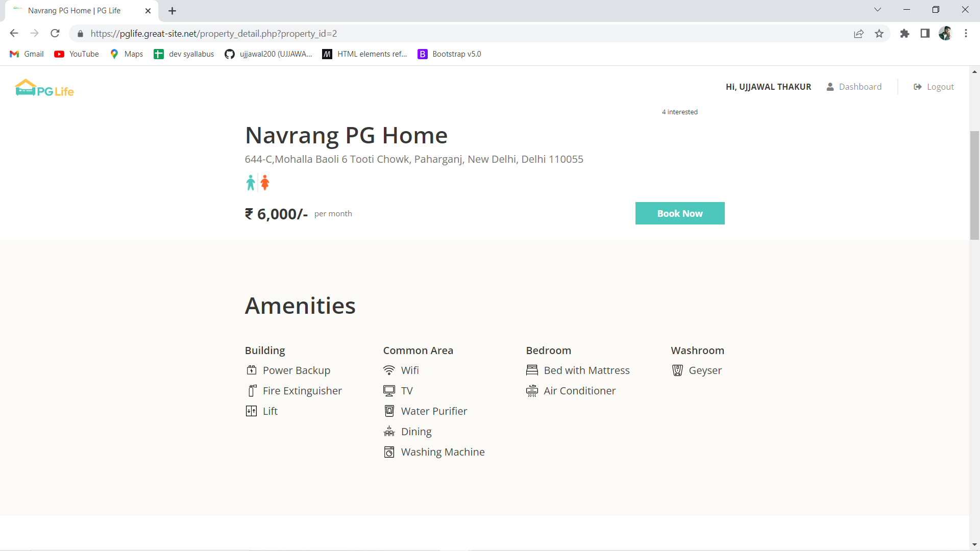This screenshot has width=980, height=551.
Task: Toggle the browser side panel
Action: coord(925,34)
